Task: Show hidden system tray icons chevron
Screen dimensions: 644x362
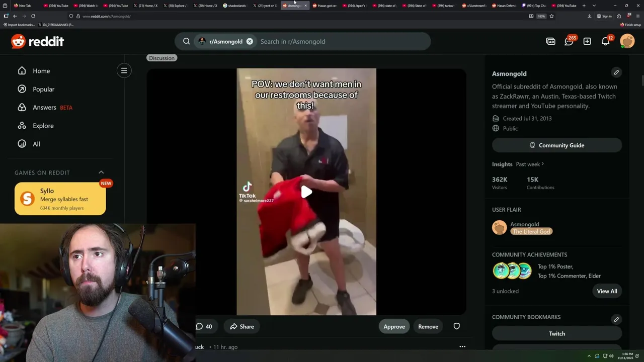Action: 589,356
